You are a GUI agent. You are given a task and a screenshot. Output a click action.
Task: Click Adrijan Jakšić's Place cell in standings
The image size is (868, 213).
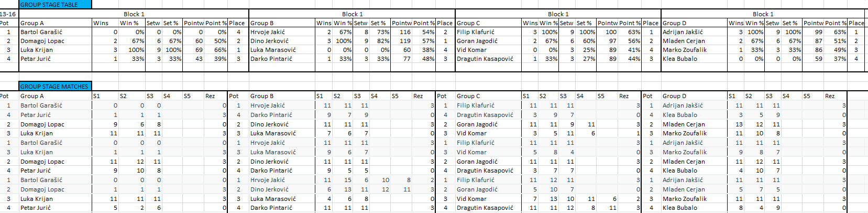(856, 32)
